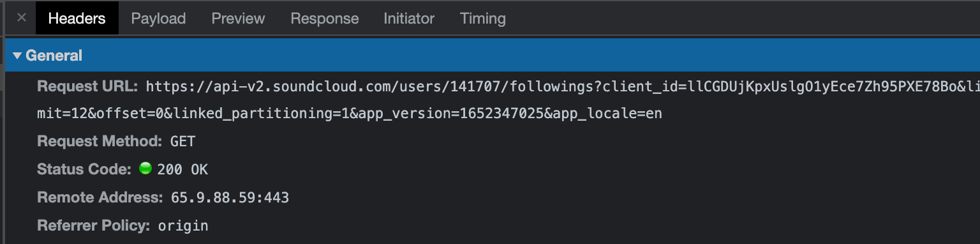980x244 pixels.
Task: Open the Preview tab
Action: 238,19
